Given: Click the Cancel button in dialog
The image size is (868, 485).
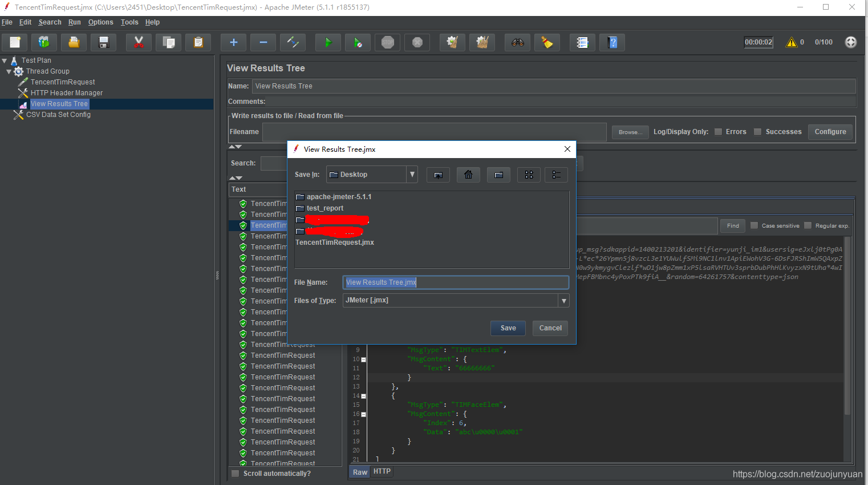Looking at the screenshot, I should click(x=550, y=328).
